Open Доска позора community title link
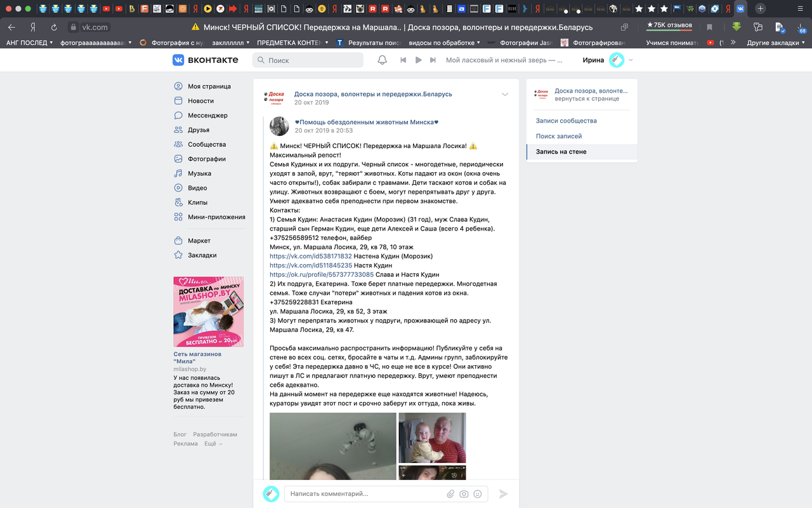 click(x=373, y=94)
